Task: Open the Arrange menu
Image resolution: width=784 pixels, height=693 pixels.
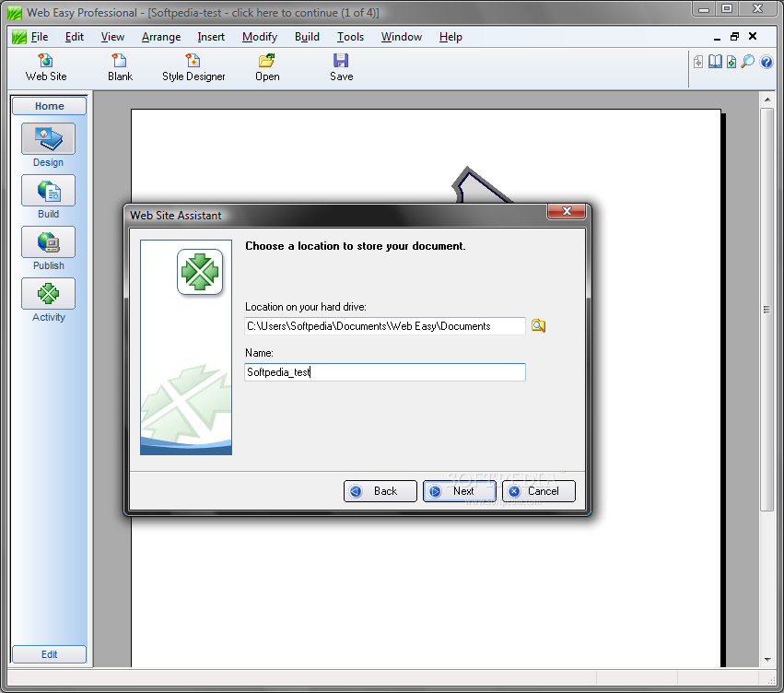Action: point(161,37)
